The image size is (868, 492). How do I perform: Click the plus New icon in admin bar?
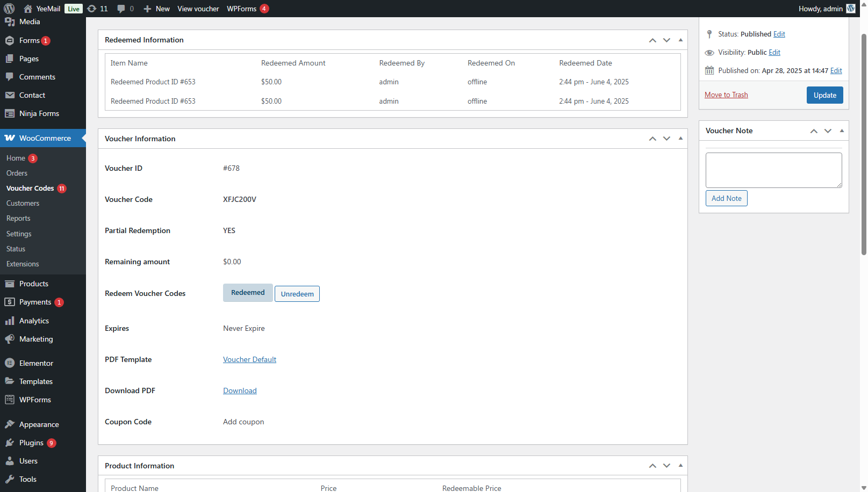pyautogui.click(x=147, y=9)
